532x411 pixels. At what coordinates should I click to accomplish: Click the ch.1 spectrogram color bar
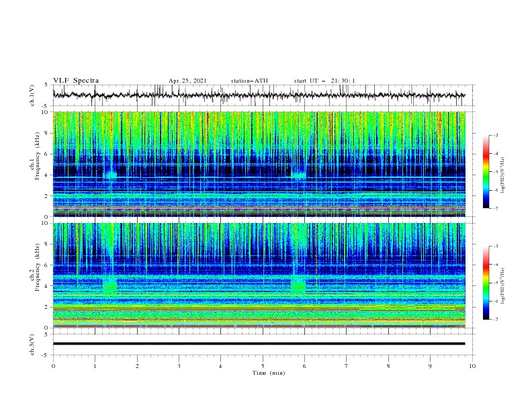pyautogui.click(x=486, y=172)
